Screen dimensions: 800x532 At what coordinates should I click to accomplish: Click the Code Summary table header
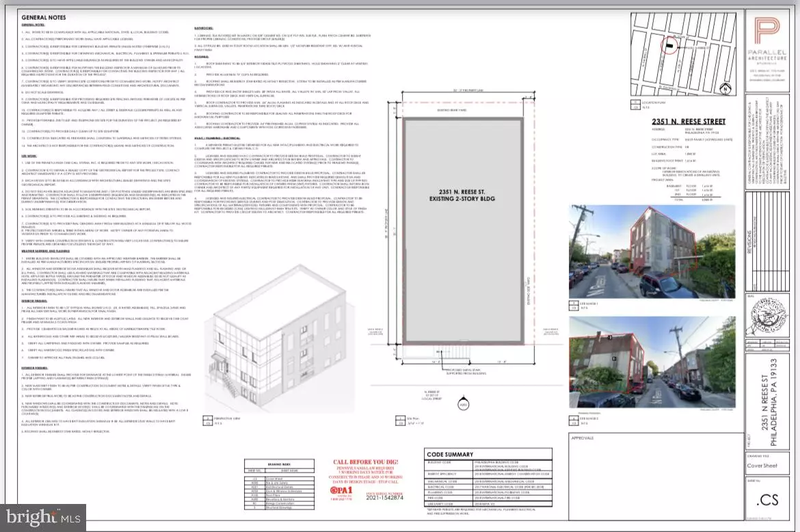pos(450,455)
